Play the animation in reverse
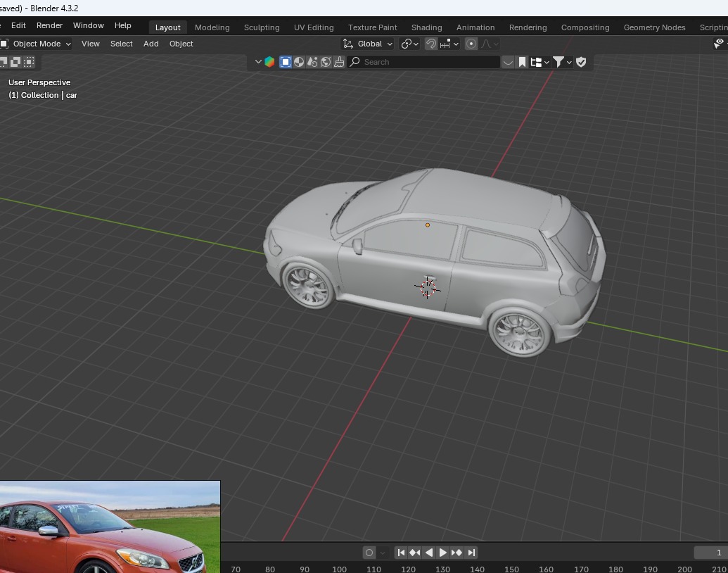The height and width of the screenshot is (573, 728). coord(429,553)
